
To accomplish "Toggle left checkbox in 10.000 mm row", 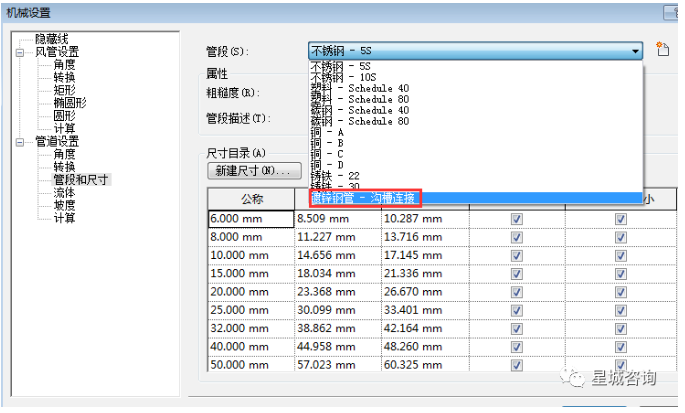I will 517,256.
